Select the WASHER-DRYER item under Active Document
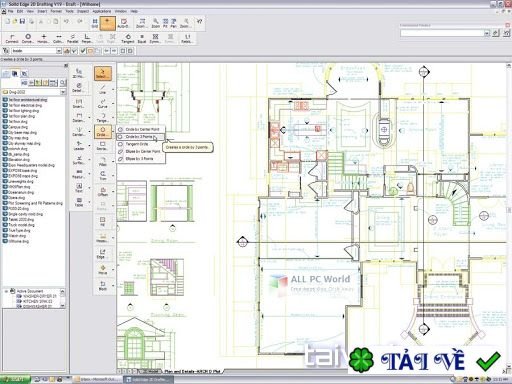Viewport: 512px width, 384px height. click(x=37, y=296)
